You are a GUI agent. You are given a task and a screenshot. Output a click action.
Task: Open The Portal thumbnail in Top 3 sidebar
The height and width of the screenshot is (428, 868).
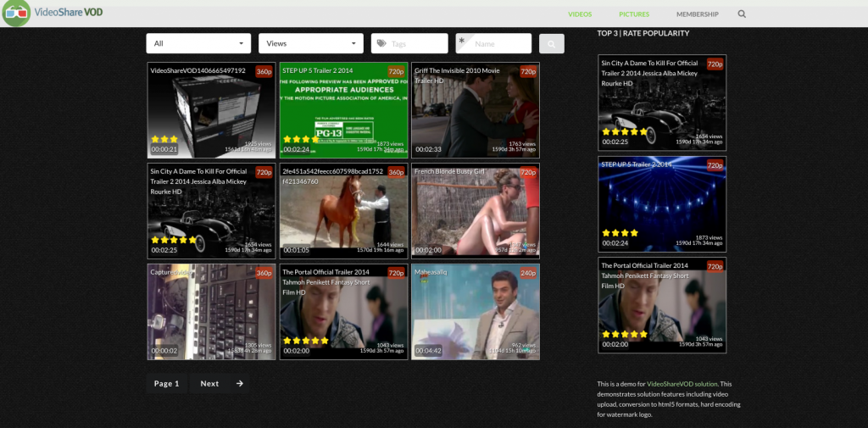(662, 305)
